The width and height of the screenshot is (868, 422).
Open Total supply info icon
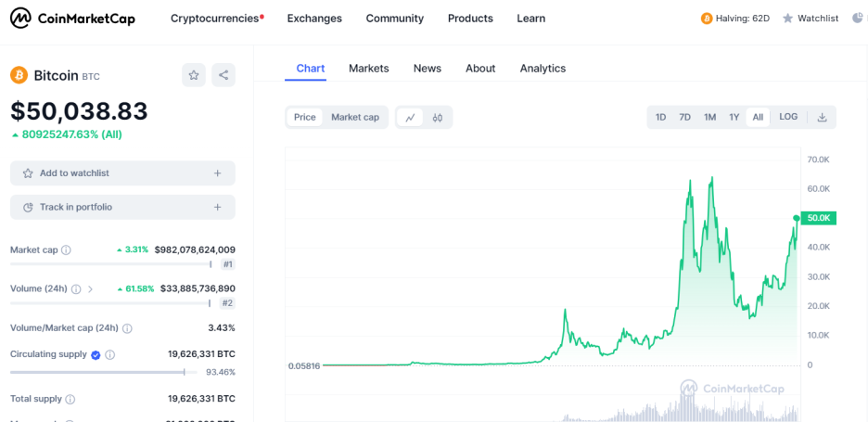pyautogui.click(x=70, y=399)
